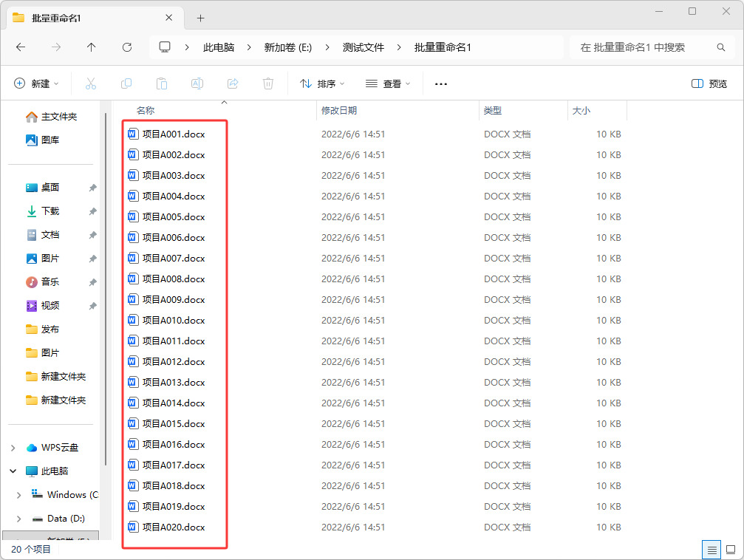Expand the Data (D:) drive node

[19, 519]
